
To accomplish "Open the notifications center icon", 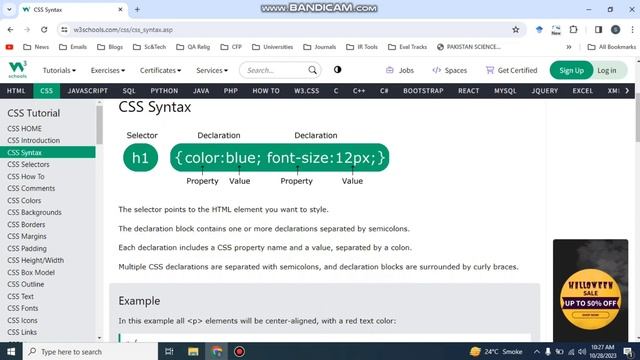I will point(628,351).
